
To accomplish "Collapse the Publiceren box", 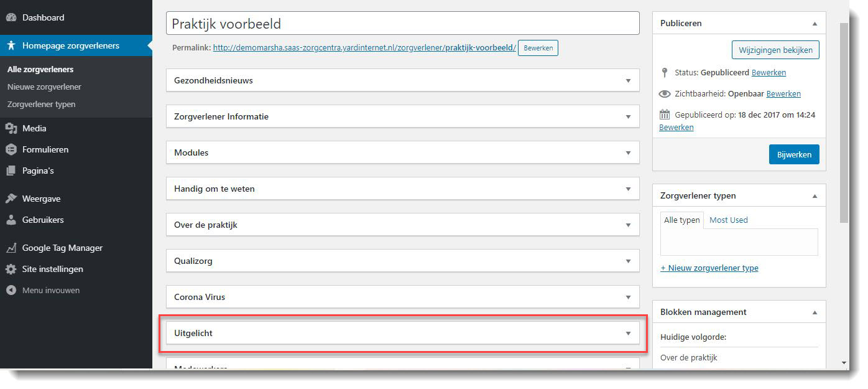I will (815, 24).
